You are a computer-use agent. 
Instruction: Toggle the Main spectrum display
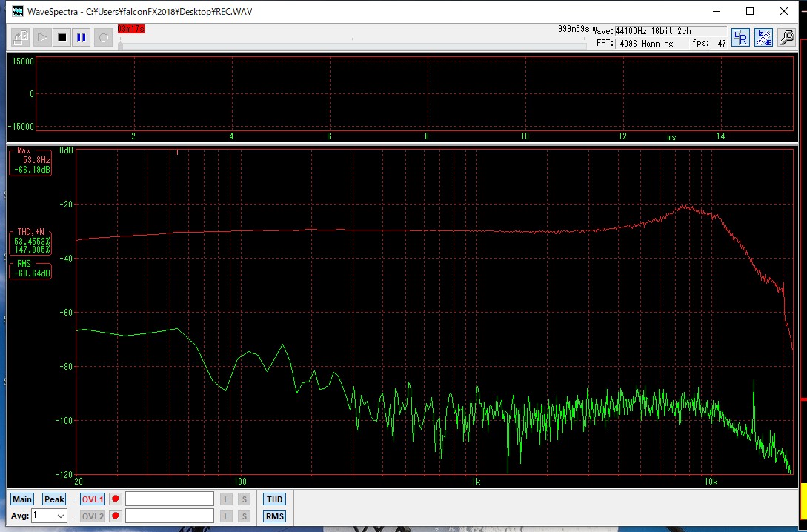pyautogui.click(x=22, y=499)
